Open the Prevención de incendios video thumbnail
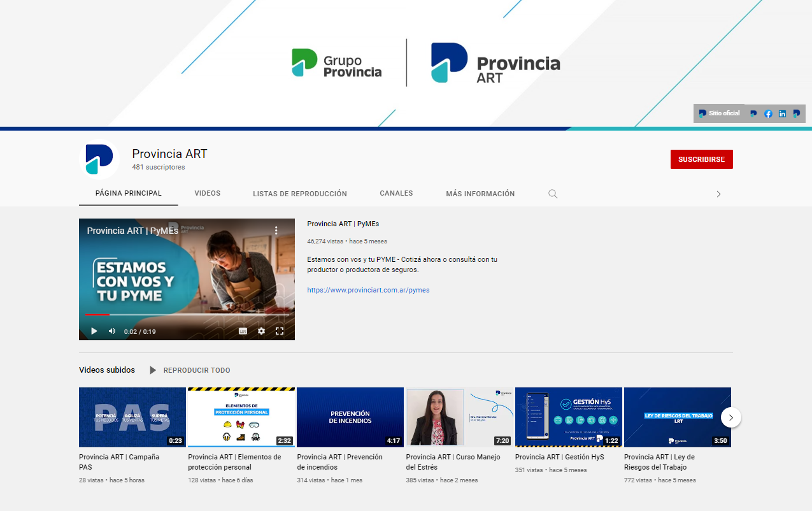This screenshot has width=812, height=511. coord(350,417)
